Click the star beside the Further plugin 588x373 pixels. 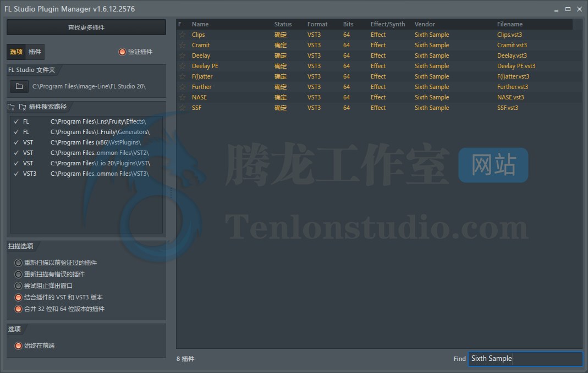pos(182,87)
